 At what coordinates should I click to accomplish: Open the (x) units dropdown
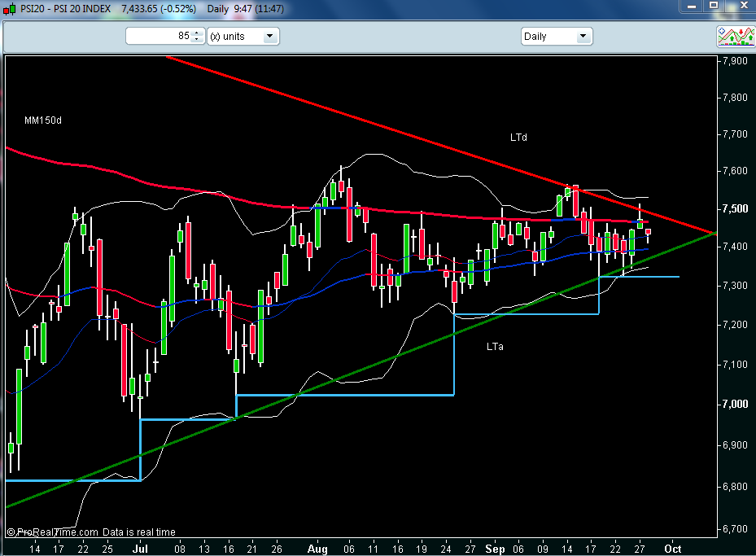click(243, 36)
